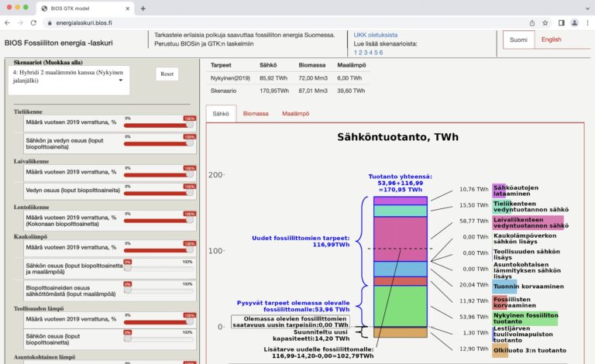
Task: Click the Kaukolämpöverkon sähkön lisäys legend label
Action: click(524, 239)
